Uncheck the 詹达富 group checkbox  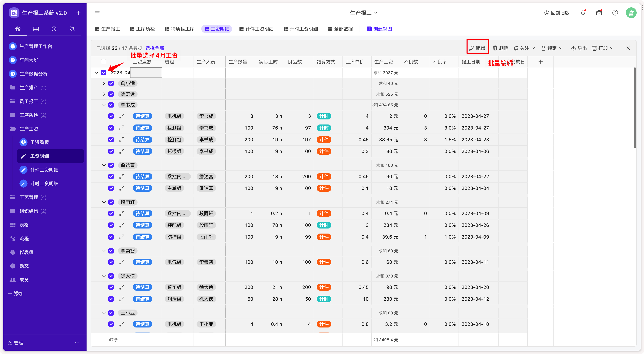pyautogui.click(x=111, y=165)
